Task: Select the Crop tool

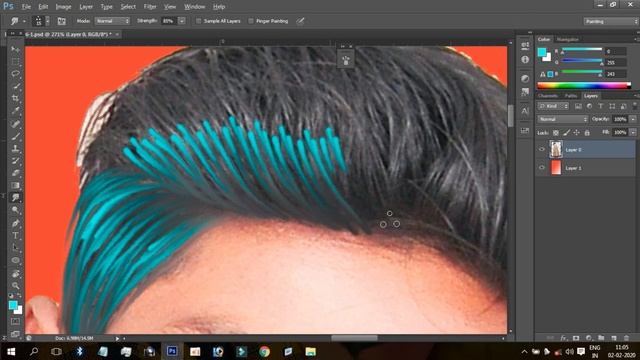Action: (x=16, y=98)
